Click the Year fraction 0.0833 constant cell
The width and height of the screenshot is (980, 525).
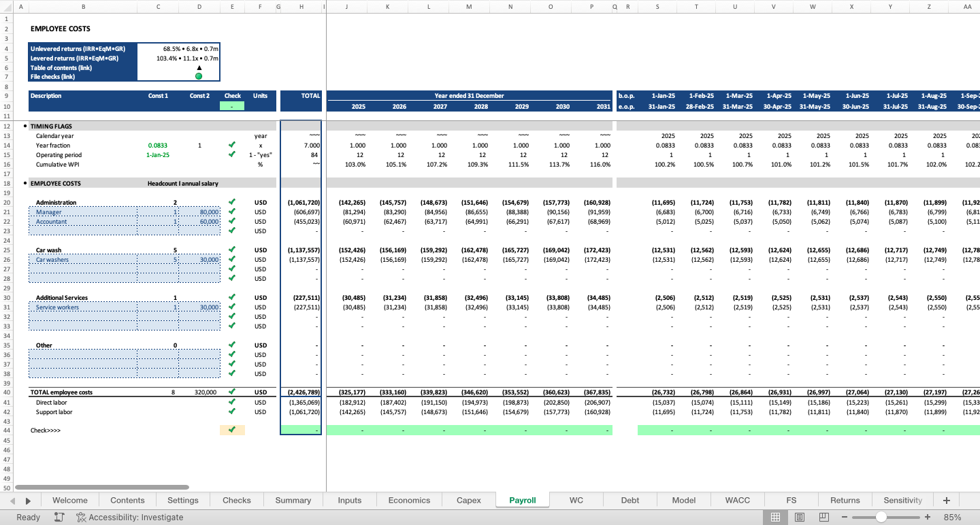(158, 145)
